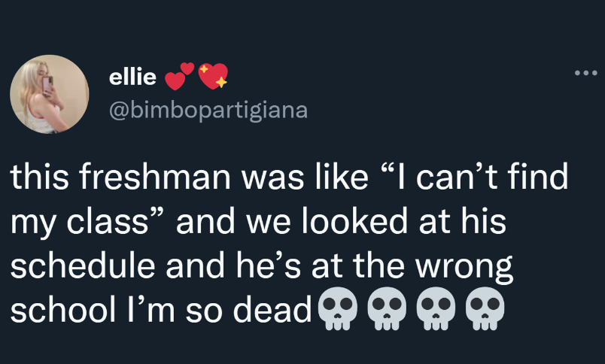Click the two hearts emoji beside ellie
The height and width of the screenshot is (364, 605).
point(179,75)
